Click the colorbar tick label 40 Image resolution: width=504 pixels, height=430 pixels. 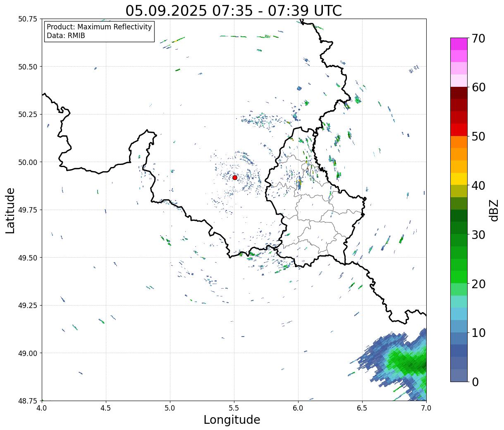click(x=478, y=186)
